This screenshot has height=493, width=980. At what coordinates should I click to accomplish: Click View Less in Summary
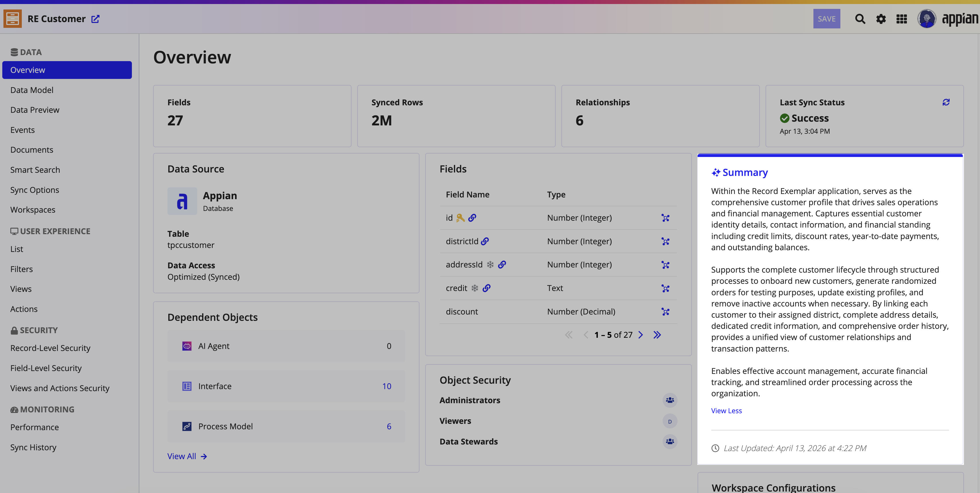point(726,411)
